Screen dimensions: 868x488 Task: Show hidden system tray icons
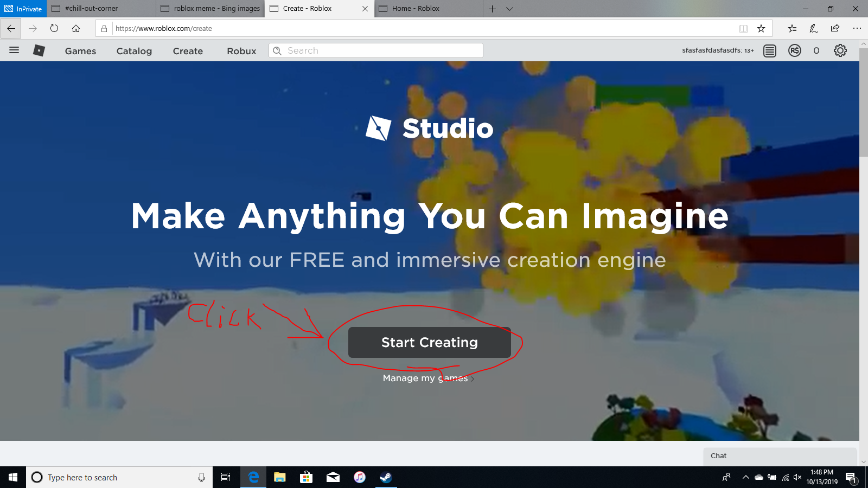[746, 477]
